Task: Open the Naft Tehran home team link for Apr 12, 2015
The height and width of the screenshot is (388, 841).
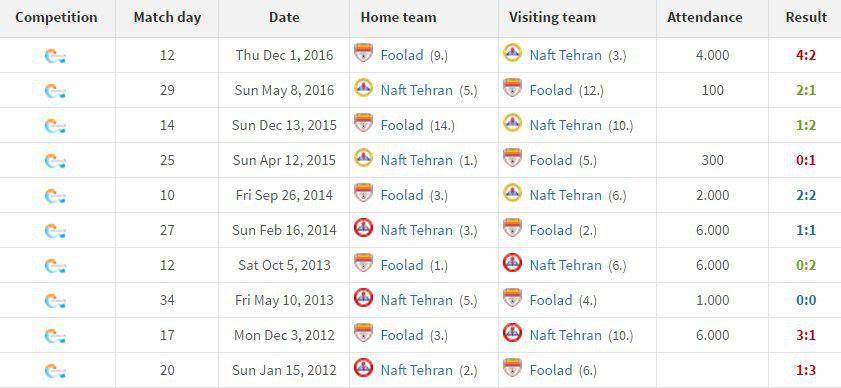Action: pyautogui.click(x=417, y=160)
